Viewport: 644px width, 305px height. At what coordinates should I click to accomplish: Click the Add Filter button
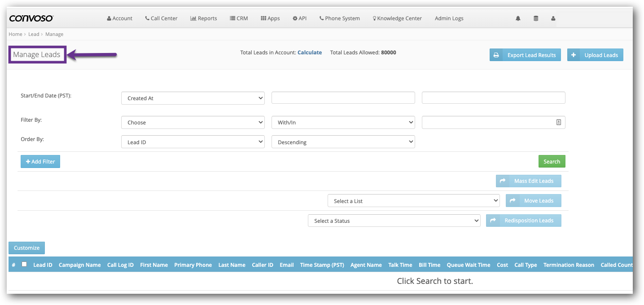point(40,162)
